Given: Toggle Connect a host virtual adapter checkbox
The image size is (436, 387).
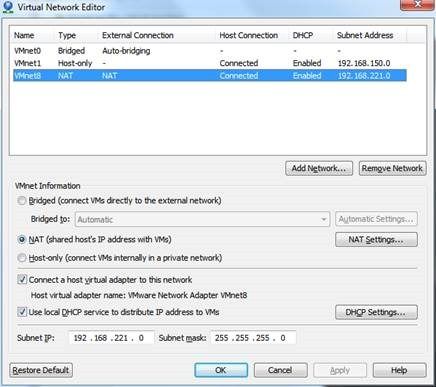Looking at the screenshot, I should point(22,279).
